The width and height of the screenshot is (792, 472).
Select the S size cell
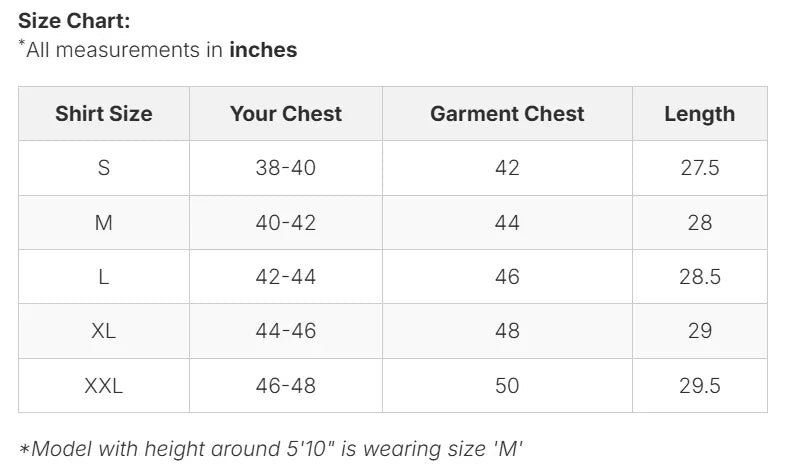point(104,168)
